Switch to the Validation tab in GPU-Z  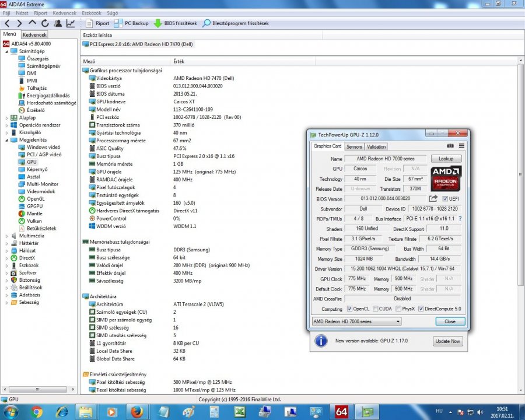(x=376, y=146)
